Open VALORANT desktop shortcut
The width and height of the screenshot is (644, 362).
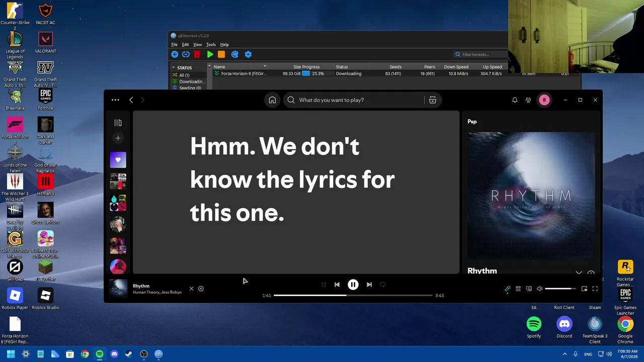click(x=45, y=42)
